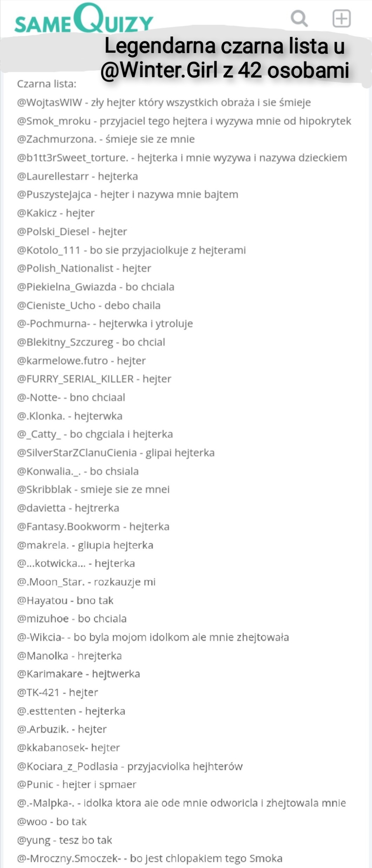Click the @Zachmurzona. user mention
This screenshot has height=868, width=372.
click(x=57, y=139)
